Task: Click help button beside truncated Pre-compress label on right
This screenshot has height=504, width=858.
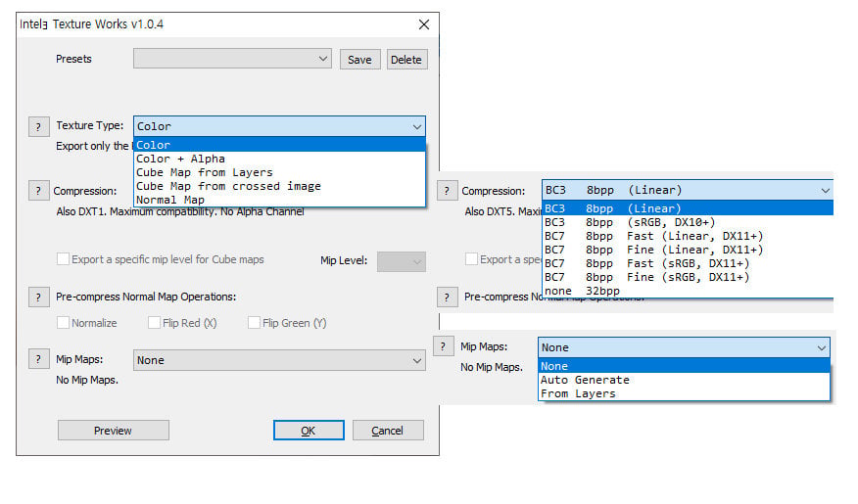Action: [x=447, y=297]
